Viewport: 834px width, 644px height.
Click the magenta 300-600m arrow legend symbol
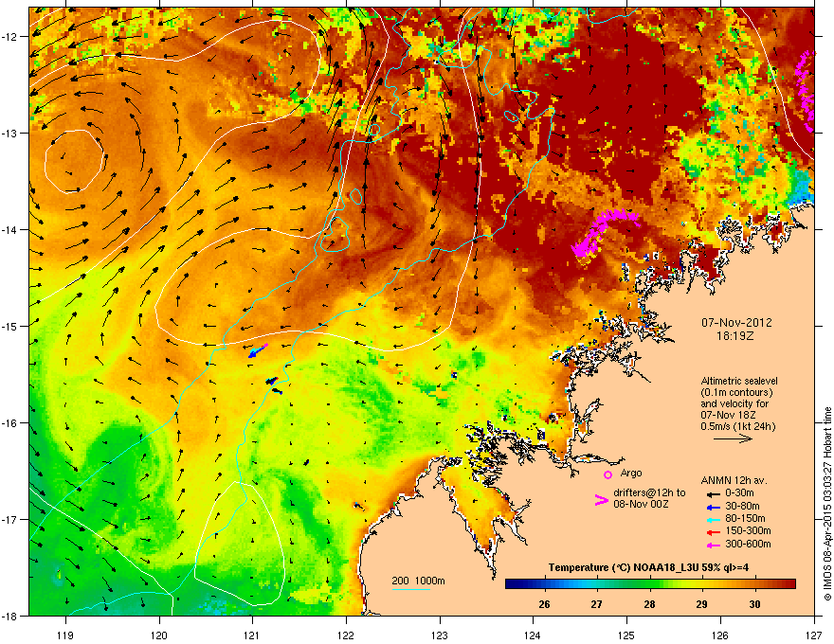click(713, 546)
